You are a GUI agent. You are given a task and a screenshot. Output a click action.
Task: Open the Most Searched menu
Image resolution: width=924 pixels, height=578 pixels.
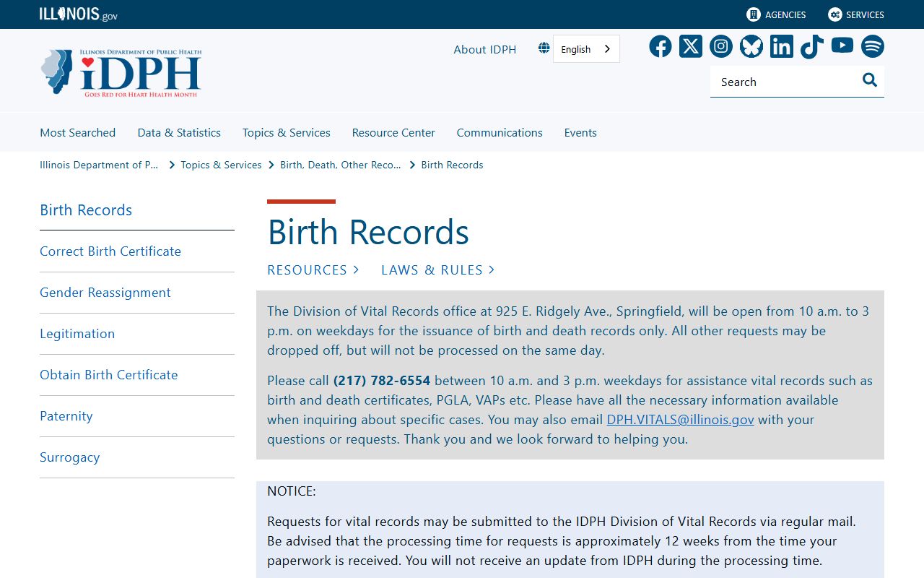[78, 132]
